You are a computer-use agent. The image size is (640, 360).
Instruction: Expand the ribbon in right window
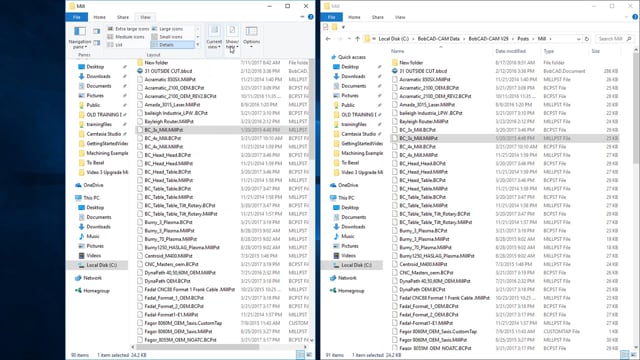[626, 17]
